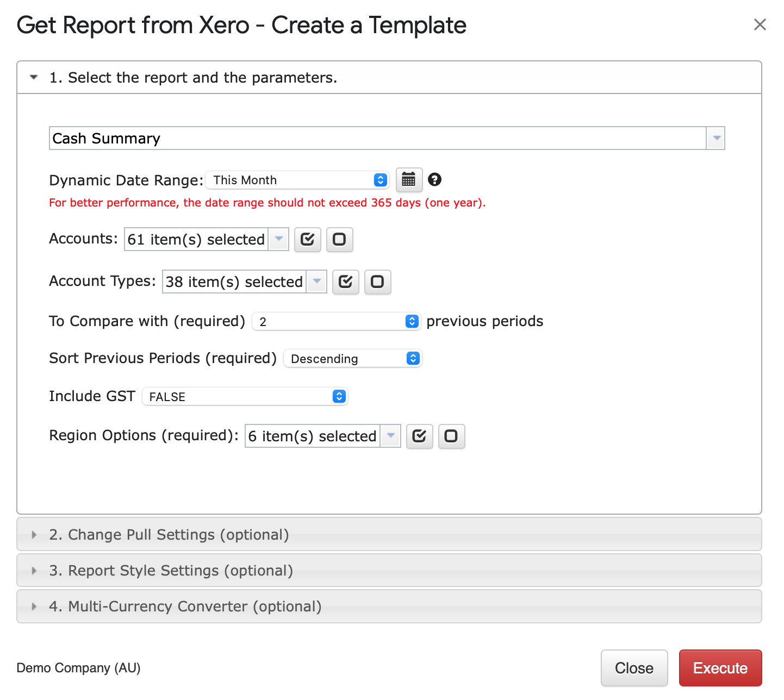Viewport: 784px width, 700px height.
Task: Change the Dynamic Date Range selection
Action: (298, 180)
